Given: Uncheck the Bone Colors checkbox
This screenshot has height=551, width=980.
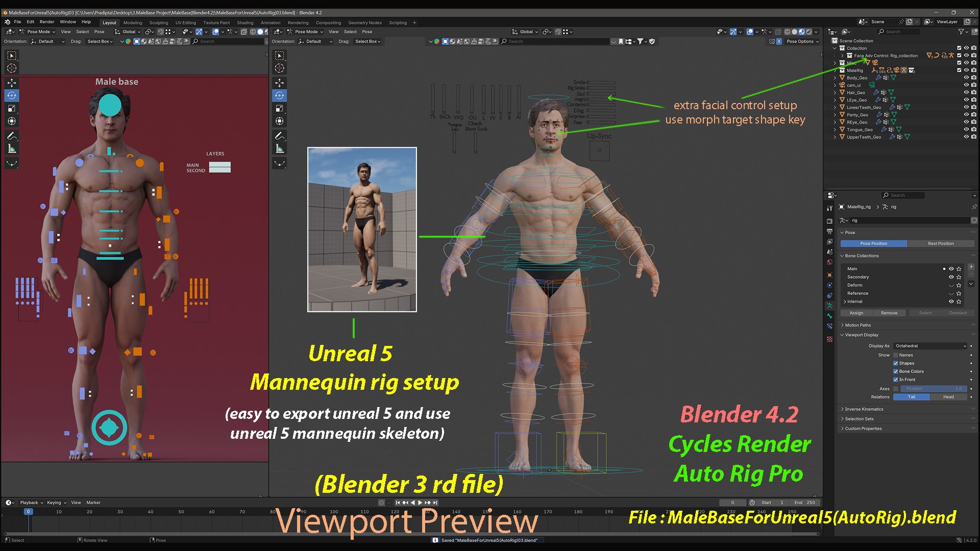Looking at the screenshot, I should pyautogui.click(x=896, y=371).
